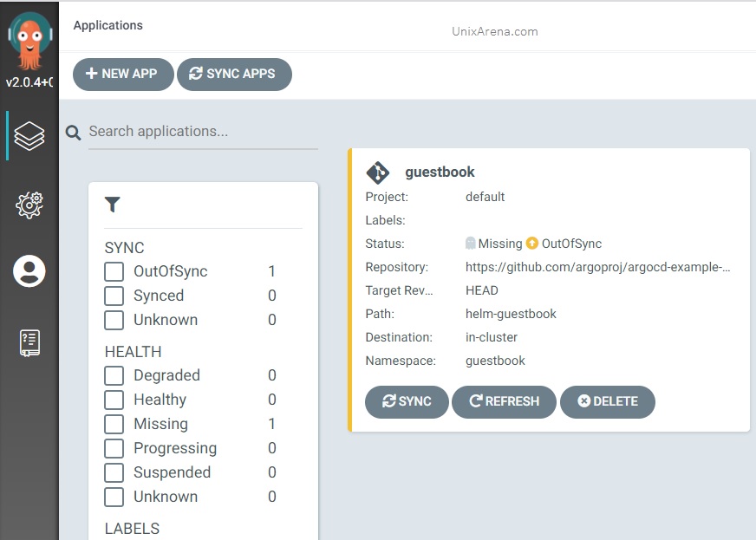The width and height of the screenshot is (756, 540).
Task: Check the Healthy health filter
Action: pyautogui.click(x=114, y=400)
